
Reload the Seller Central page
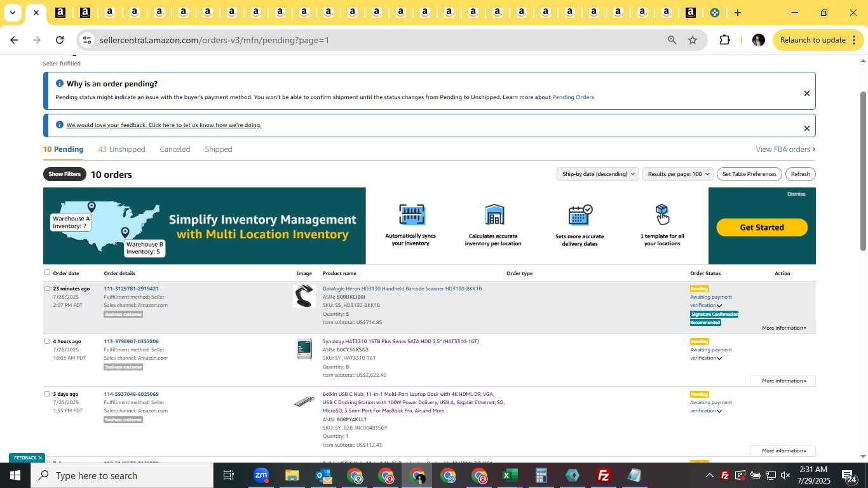60,40
